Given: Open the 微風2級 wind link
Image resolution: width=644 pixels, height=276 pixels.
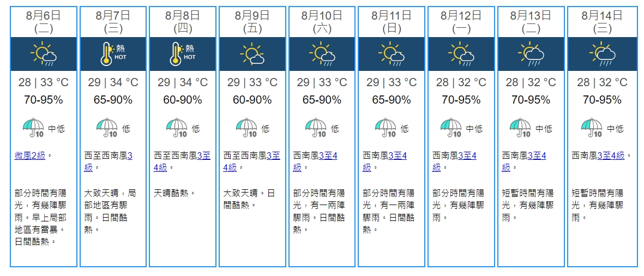Looking at the screenshot, I should [x=30, y=156].
